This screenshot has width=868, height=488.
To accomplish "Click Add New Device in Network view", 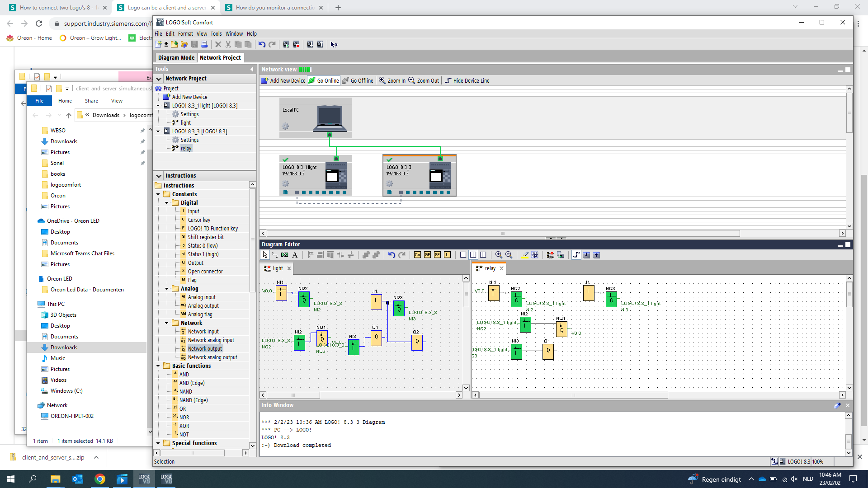I will click(283, 81).
